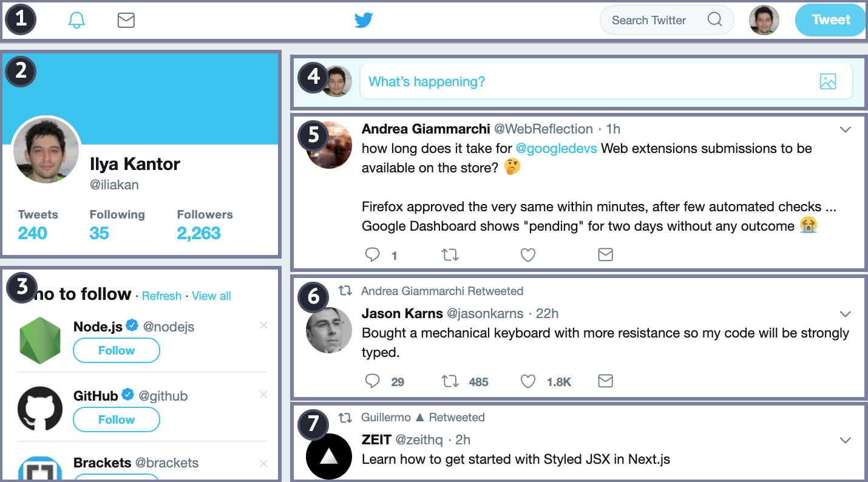This screenshot has width=868, height=482.
Task: Open profile menu avatar in top bar
Action: (x=764, y=21)
